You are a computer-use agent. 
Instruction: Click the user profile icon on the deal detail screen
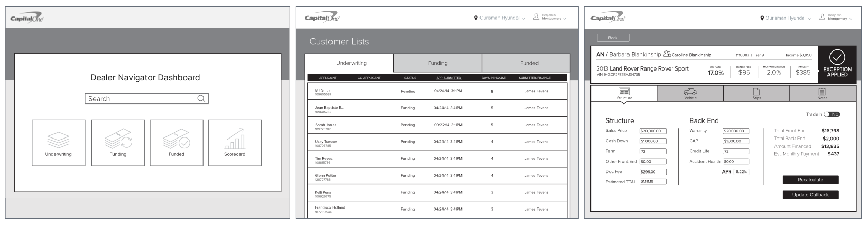pyautogui.click(x=822, y=18)
